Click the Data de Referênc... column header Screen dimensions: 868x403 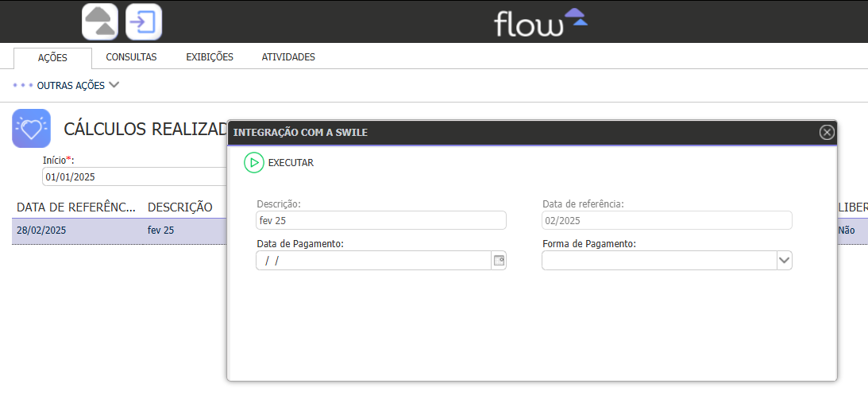[75, 207]
